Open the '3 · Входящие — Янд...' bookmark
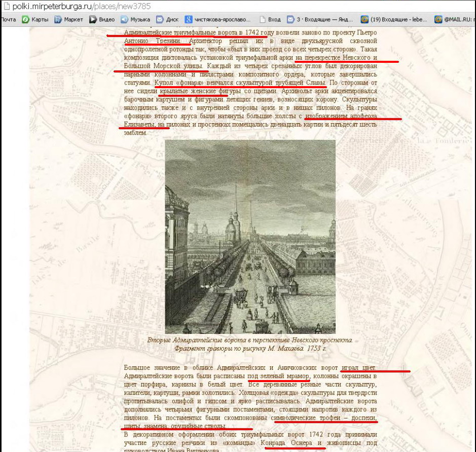Image resolution: width=476 pixels, height=452 pixels. [x=320, y=19]
